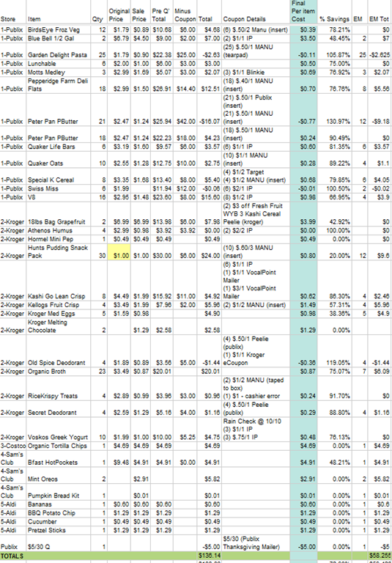Click the '$5/30 Q' item cell
392x563 pixels.
(59, 543)
